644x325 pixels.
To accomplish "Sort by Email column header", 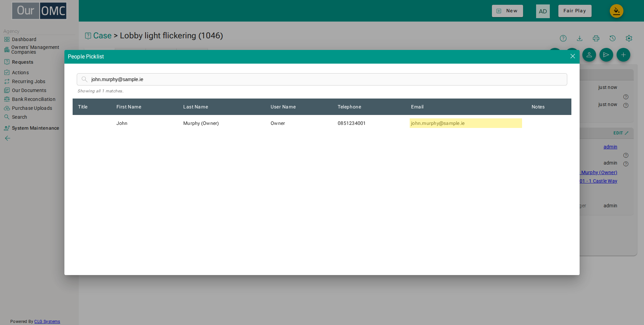I will click(x=417, y=107).
